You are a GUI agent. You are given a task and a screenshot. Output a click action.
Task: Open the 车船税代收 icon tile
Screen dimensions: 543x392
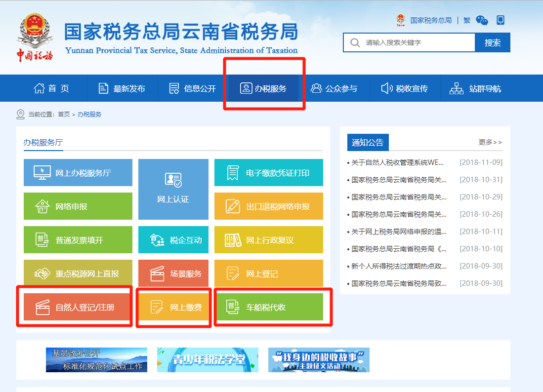pos(269,307)
